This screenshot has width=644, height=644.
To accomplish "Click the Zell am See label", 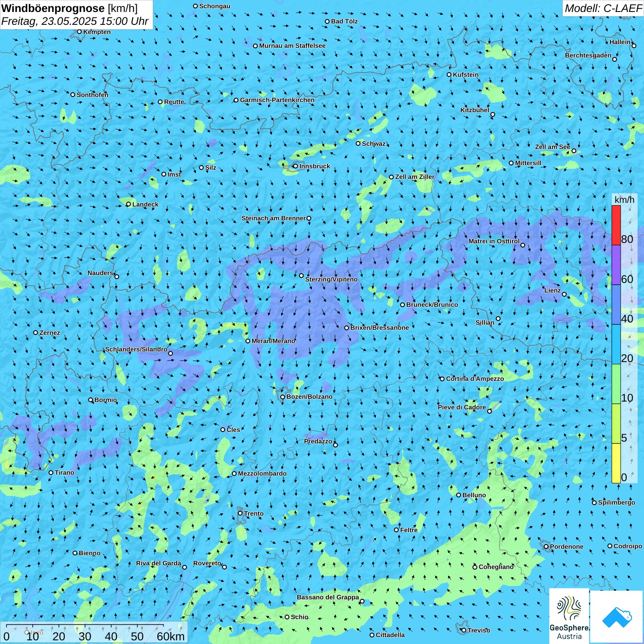I will [552, 147].
